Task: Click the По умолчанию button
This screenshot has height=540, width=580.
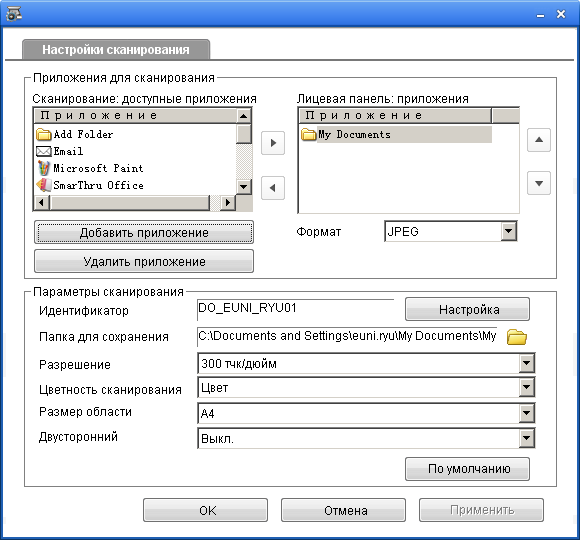Action: [x=468, y=469]
